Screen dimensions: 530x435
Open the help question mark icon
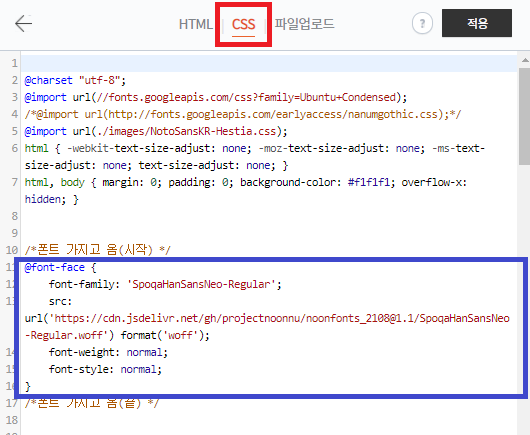(422, 24)
